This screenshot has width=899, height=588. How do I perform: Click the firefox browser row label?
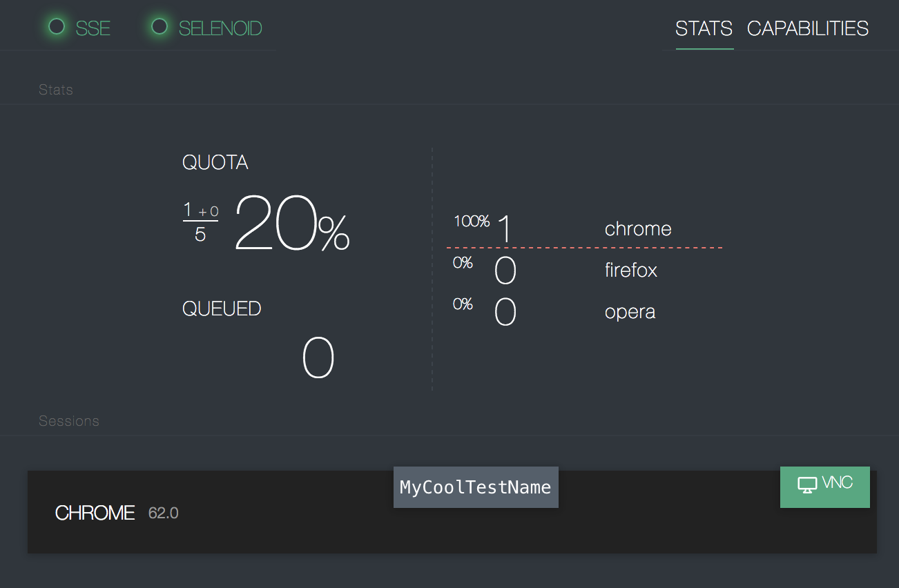click(x=631, y=270)
